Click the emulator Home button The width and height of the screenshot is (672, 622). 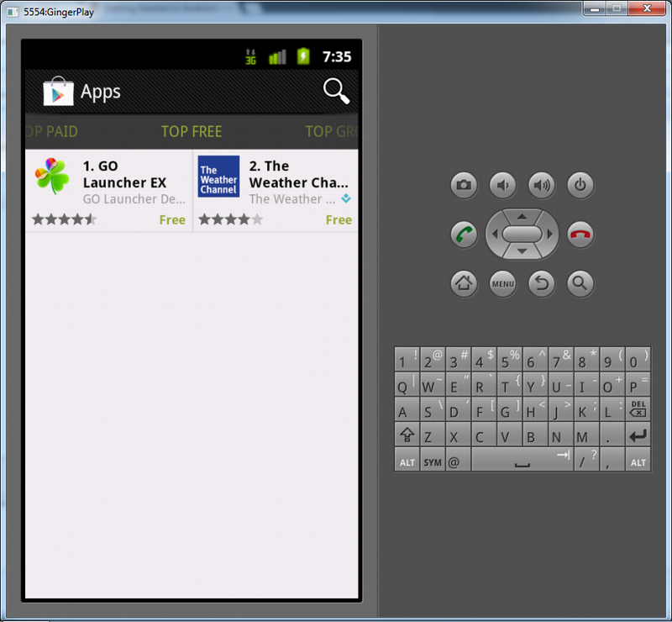coord(464,283)
